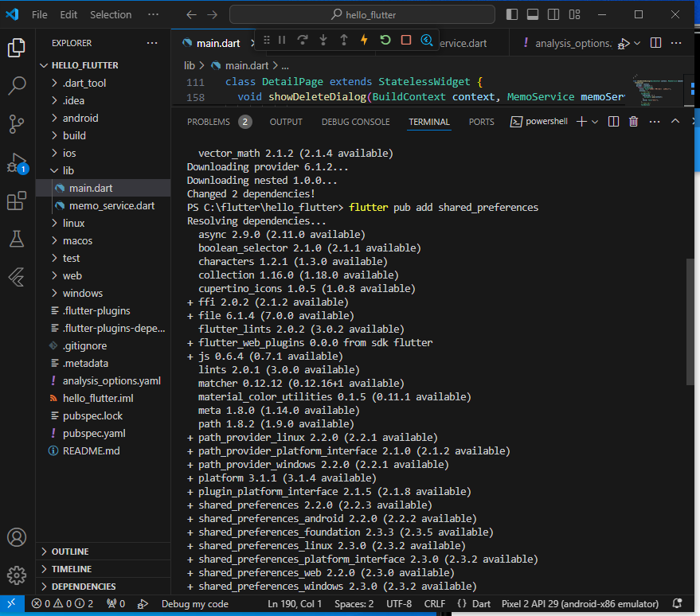Open Source Control view
Viewport: 700px width, 616px height.
click(x=17, y=123)
